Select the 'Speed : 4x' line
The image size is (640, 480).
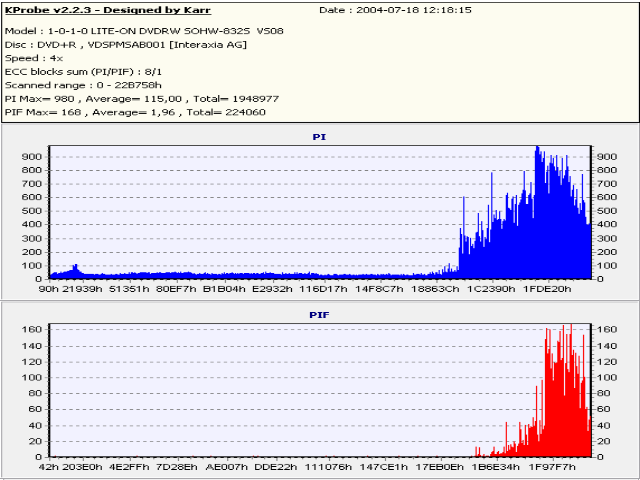34,58
